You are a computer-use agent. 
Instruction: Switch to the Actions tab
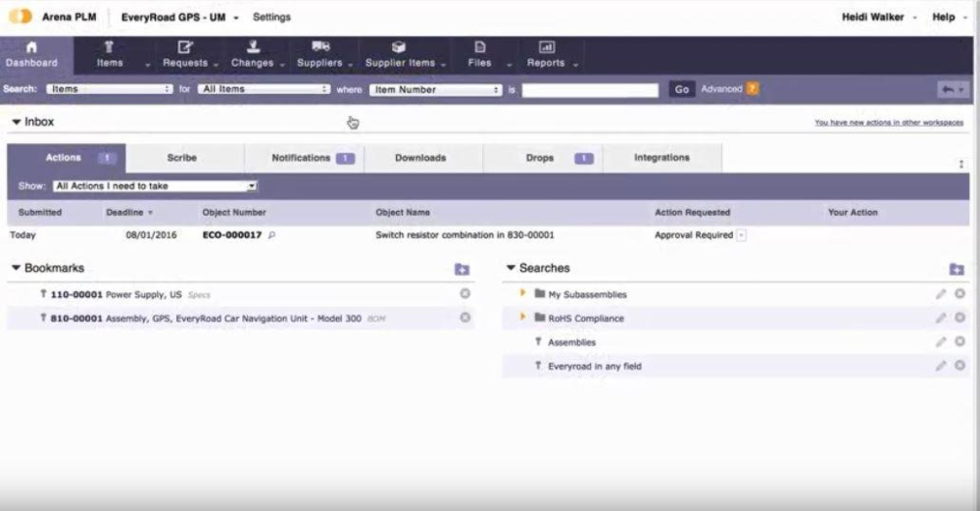click(67, 158)
